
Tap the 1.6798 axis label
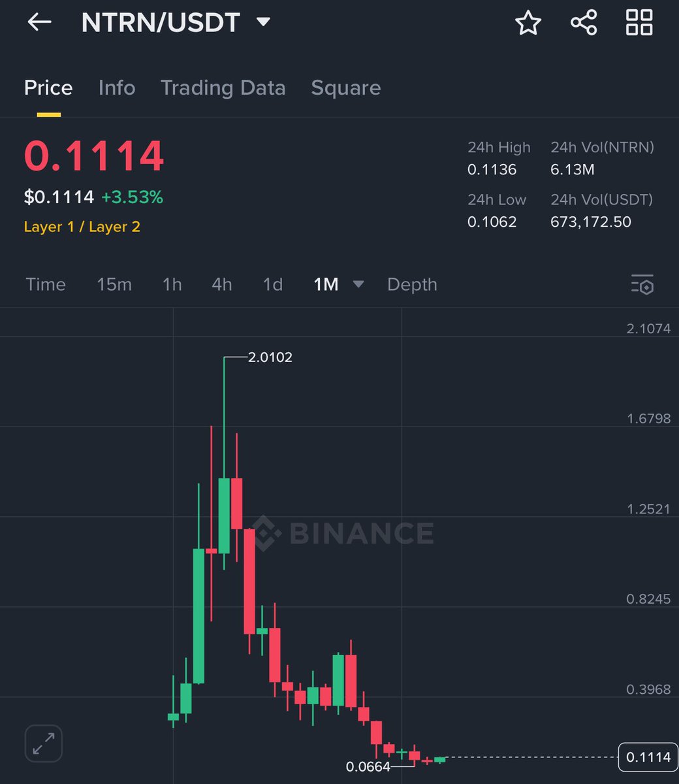[648, 419]
